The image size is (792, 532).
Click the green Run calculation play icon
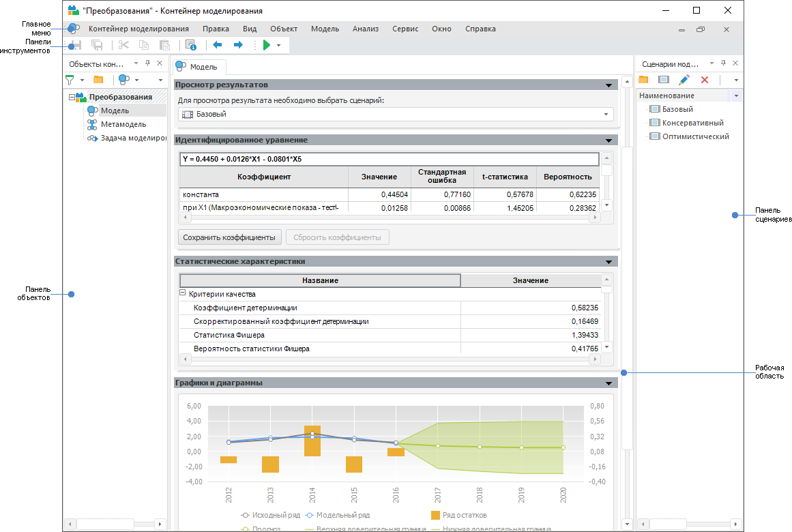pyautogui.click(x=267, y=45)
